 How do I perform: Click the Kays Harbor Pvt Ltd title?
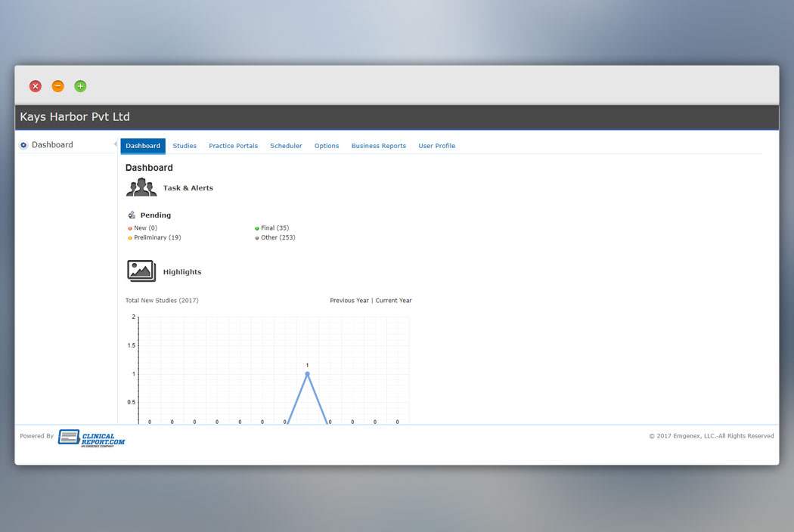[75, 117]
